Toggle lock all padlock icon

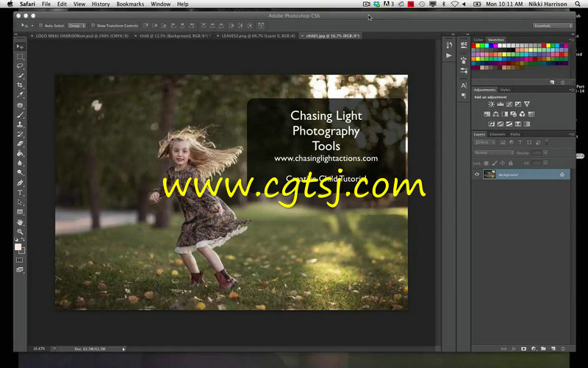(x=510, y=163)
